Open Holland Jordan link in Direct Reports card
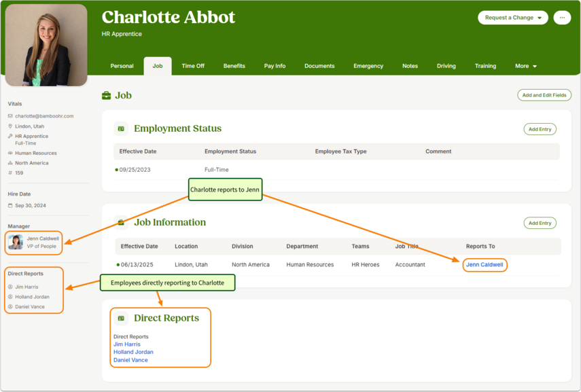Image resolution: width=581 pixels, height=392 pixels. coord(133,352)
